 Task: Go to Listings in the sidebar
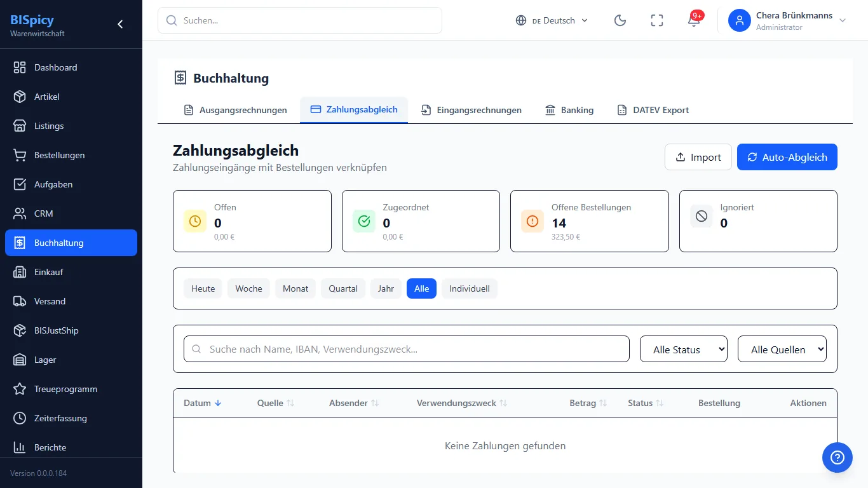[x=71, y=126]
